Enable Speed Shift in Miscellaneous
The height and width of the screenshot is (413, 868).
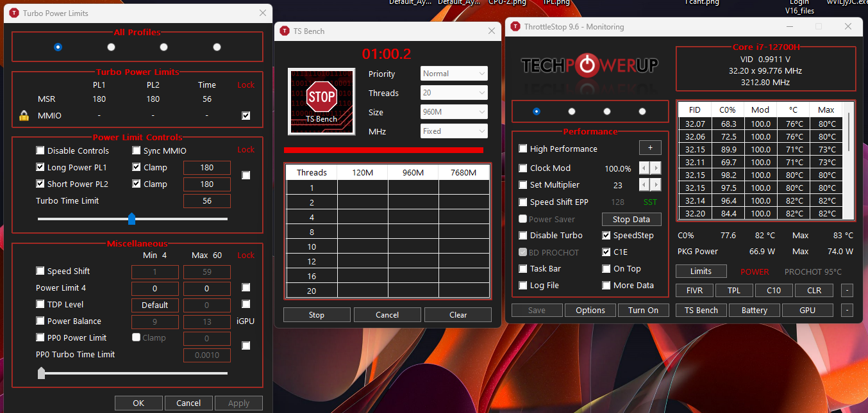pyautogui.click(x=40, y=271)
